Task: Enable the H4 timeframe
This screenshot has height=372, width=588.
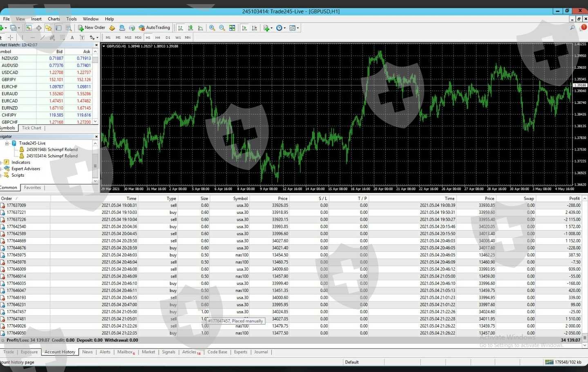Action: coord(158,38)
